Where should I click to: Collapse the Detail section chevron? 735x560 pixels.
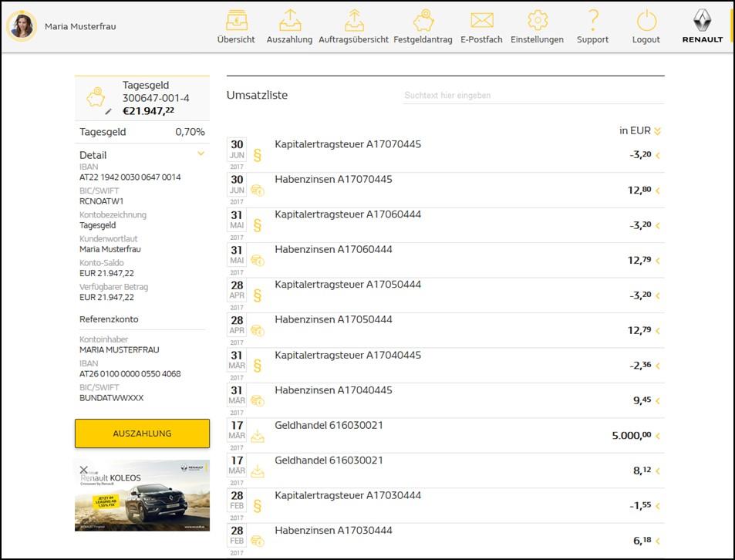click(x=201, y=154)
